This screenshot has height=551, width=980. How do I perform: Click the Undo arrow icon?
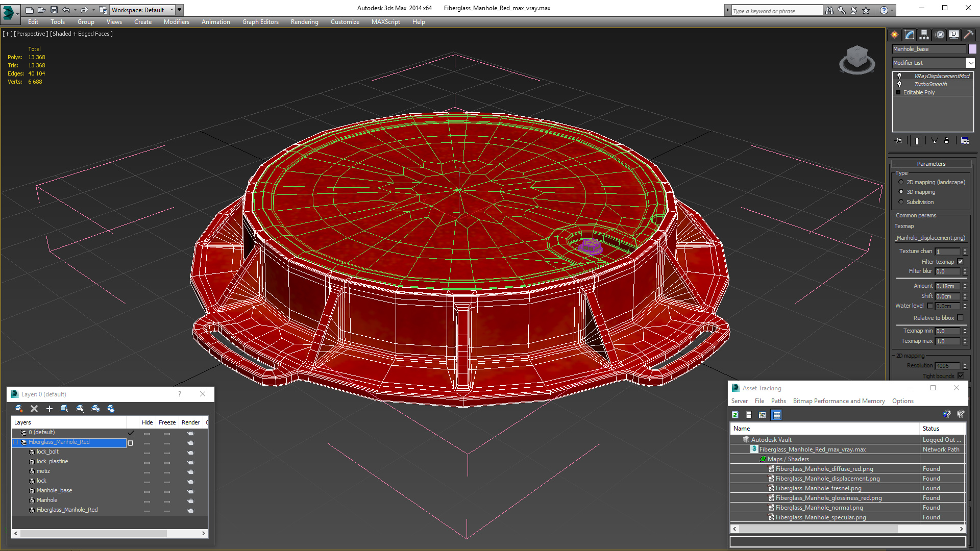[x=66, y=10]
